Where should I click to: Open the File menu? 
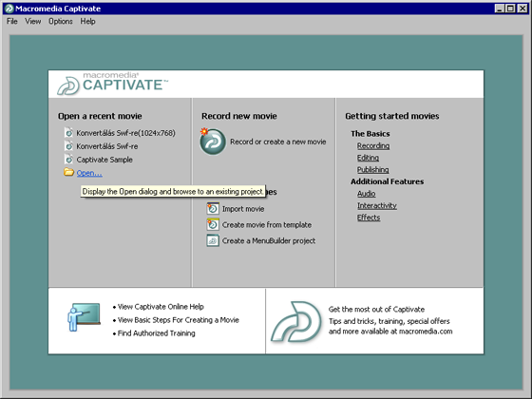(11, 21)
